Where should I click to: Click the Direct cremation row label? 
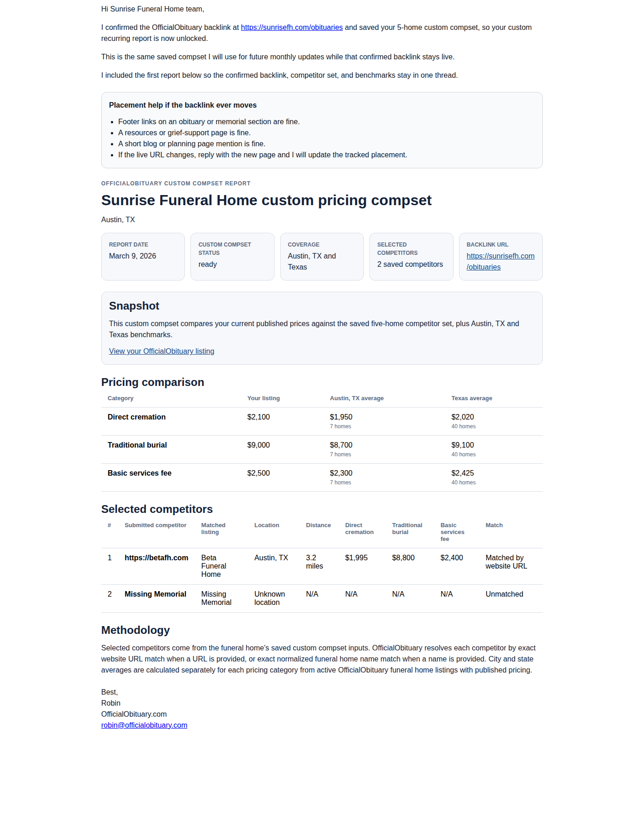137,417
